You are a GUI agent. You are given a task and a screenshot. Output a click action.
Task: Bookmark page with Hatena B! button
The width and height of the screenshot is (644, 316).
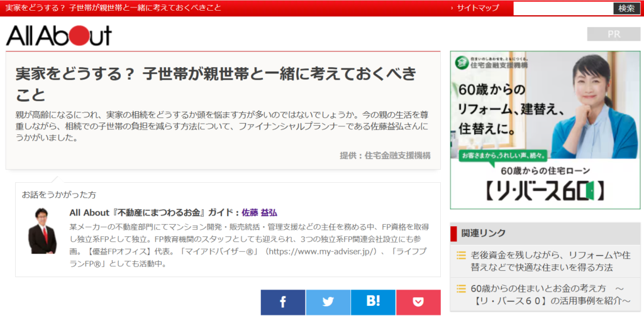[373, 302]
